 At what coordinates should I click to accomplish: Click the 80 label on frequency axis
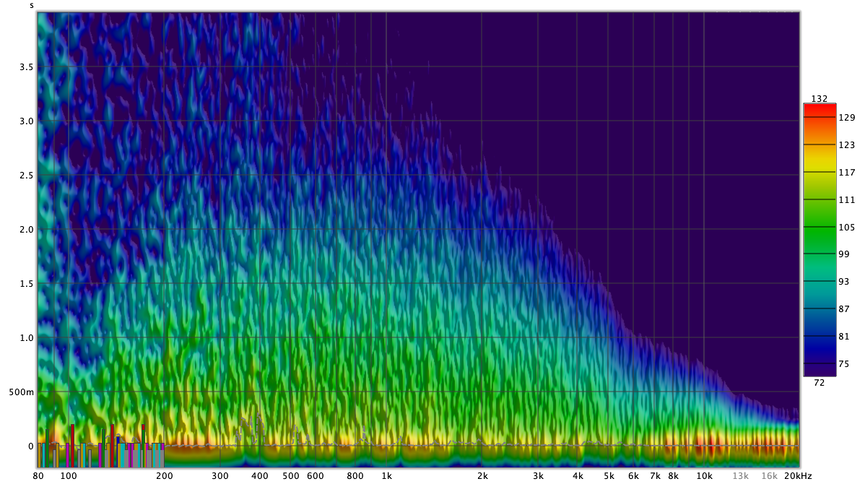click(38, 476)
